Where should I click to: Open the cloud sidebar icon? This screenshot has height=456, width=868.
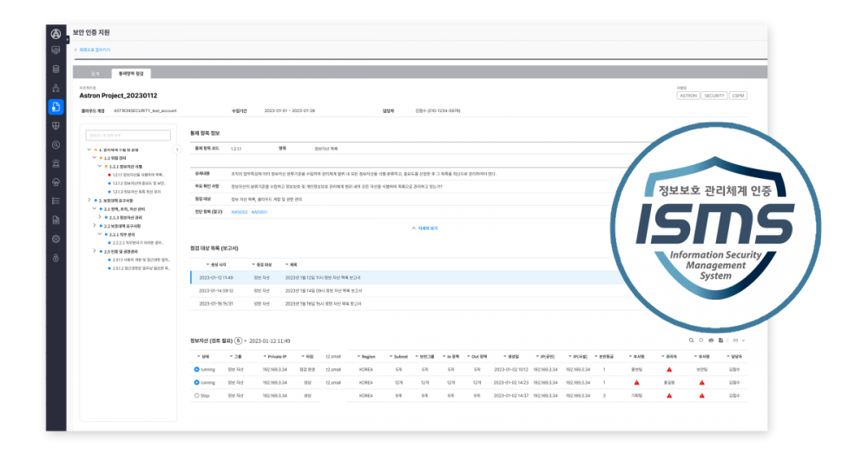coord(56,182)
